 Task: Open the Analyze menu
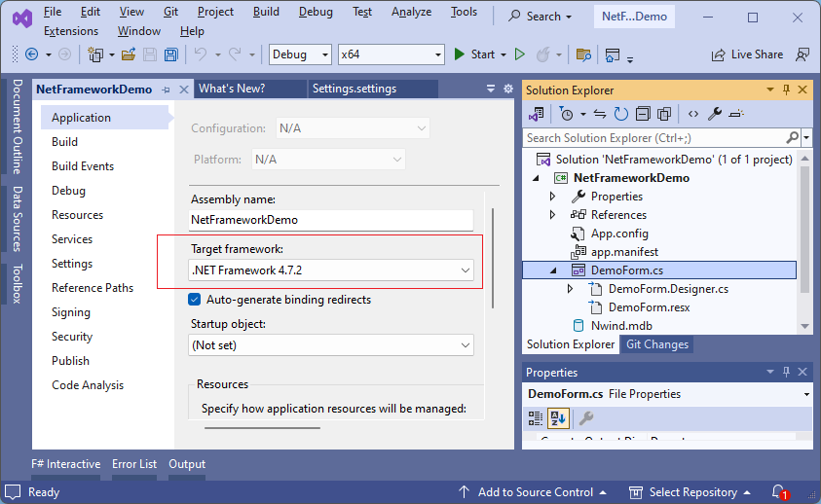click(x=412, y=12)
